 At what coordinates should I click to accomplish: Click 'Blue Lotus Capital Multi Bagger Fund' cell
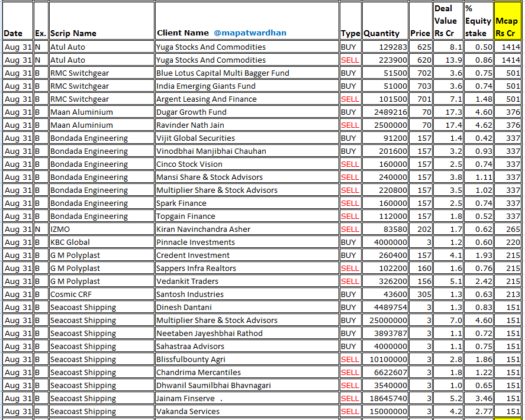(247, 73)
